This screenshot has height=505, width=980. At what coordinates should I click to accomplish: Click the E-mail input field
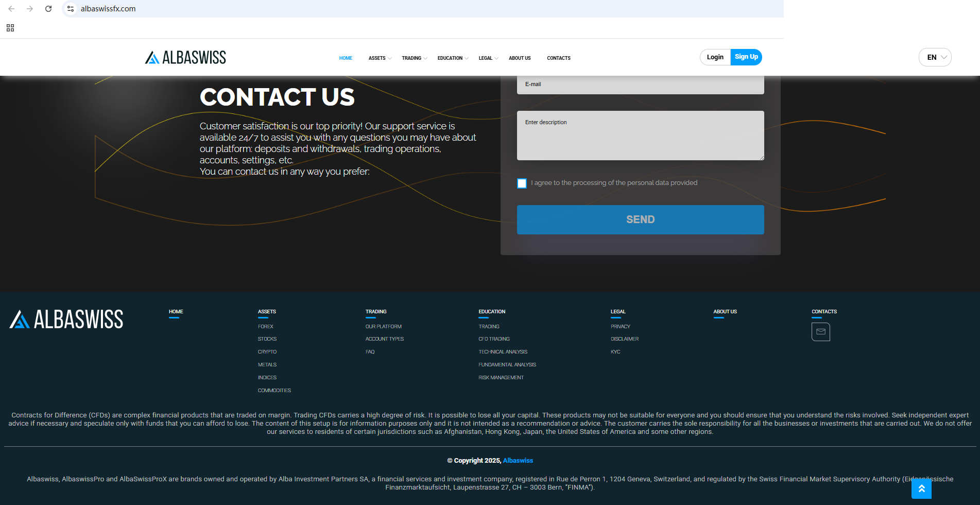[641, 85]
